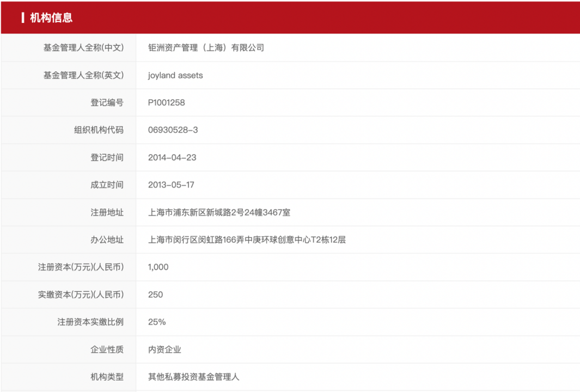The width and height of the screenshot is (580, 392).
Task: Click the establishment date 2013-05-17
Action: pos(171,185)
